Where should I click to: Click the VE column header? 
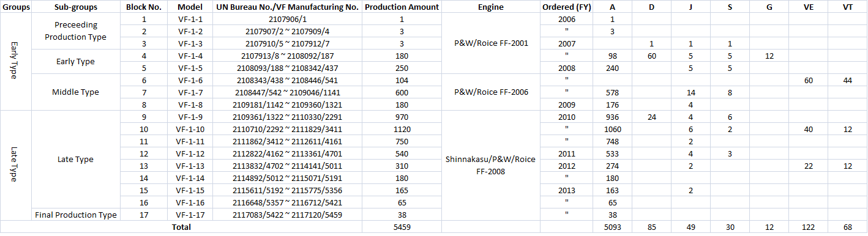[808, 7]
